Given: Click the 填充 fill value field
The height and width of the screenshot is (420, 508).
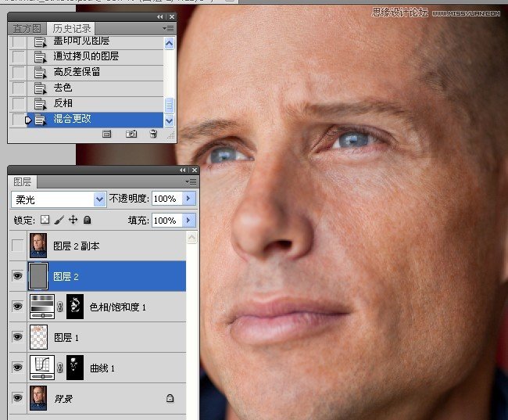Looking at the screenshot, I should click(x=167, y=221).
